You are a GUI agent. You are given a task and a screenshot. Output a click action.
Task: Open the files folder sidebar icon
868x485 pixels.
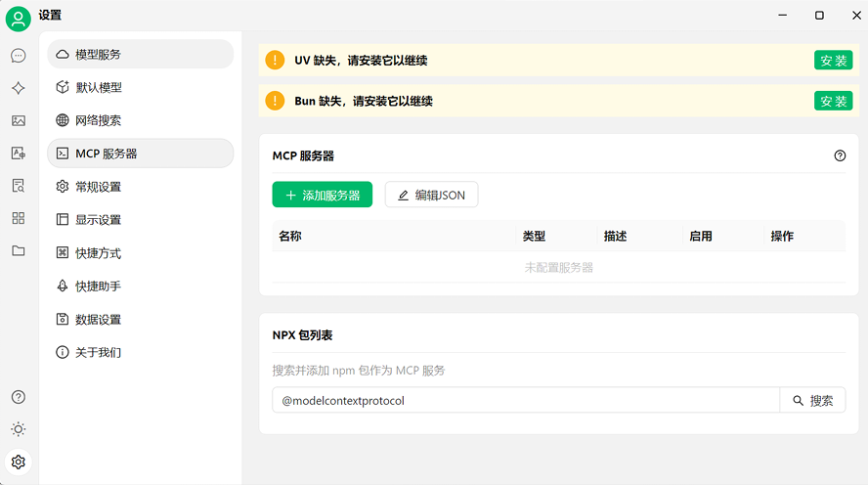(19, 250)
